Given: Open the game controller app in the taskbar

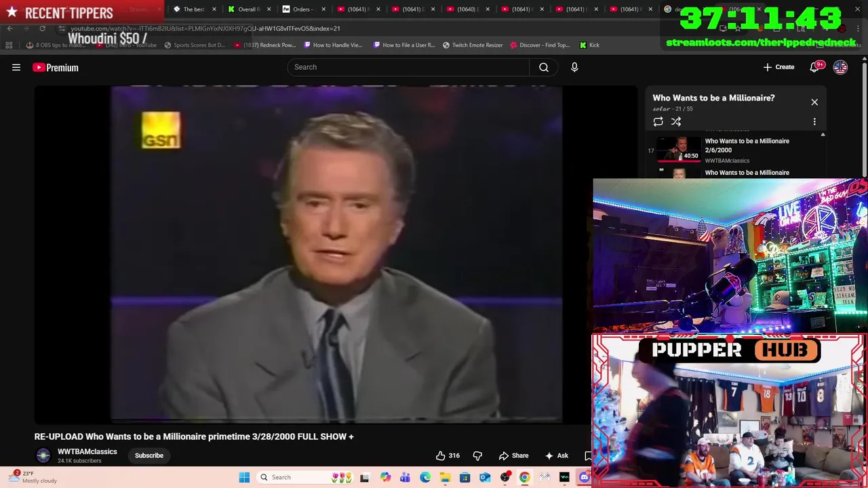Looking at the screenshot, I should 545,478.
